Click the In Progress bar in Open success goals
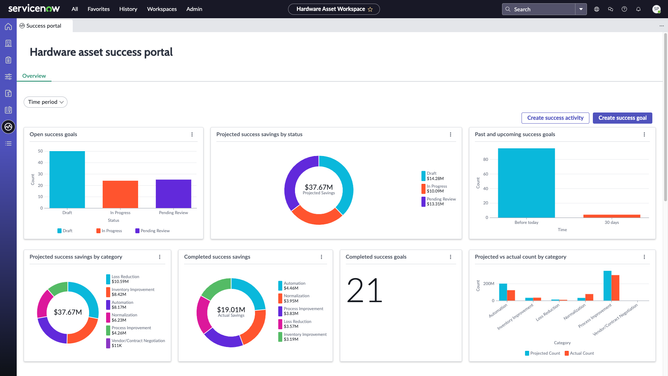 click(120, 195)
